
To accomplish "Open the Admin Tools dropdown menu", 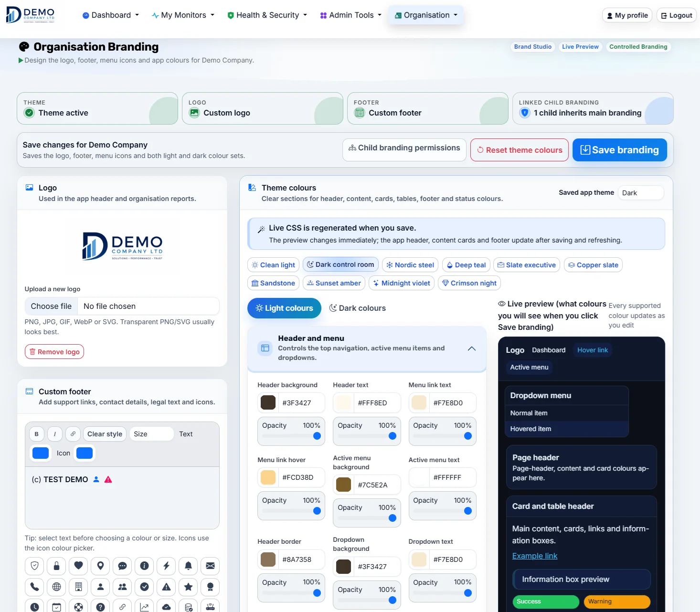I will point(351,15).
